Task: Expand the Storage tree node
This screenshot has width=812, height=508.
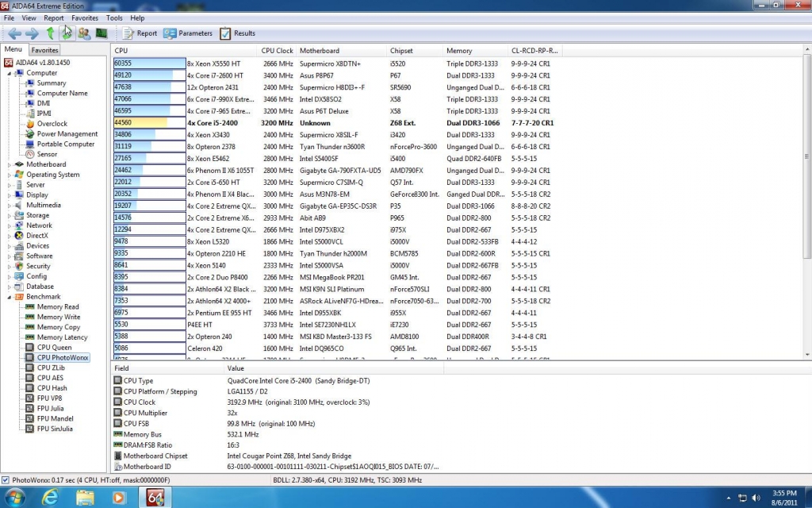Action: point(10,215)
